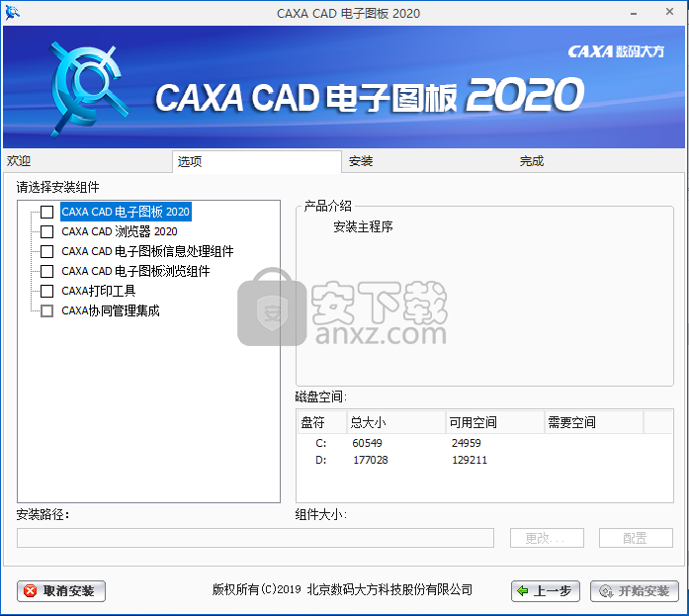Switch to the 安装 tab

427,161
